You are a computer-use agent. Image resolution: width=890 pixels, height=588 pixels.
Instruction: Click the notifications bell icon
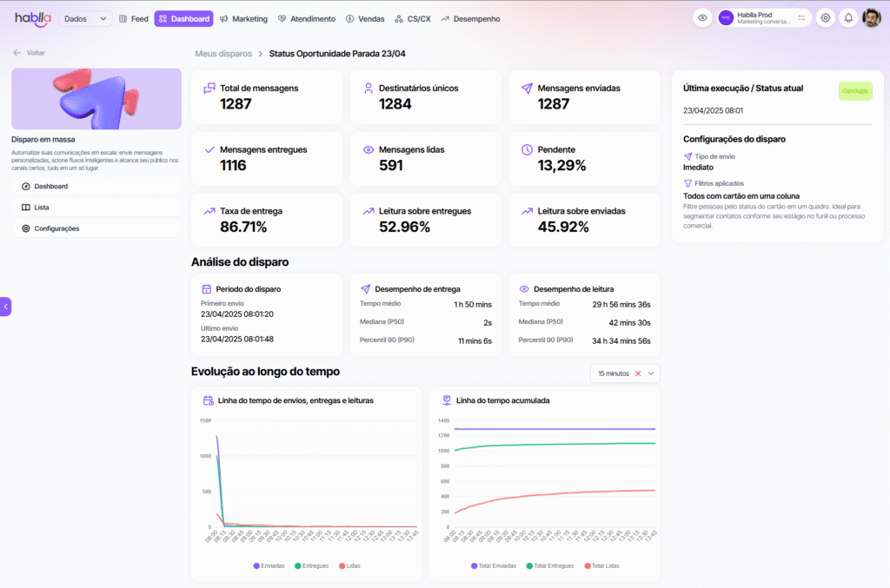848,18
